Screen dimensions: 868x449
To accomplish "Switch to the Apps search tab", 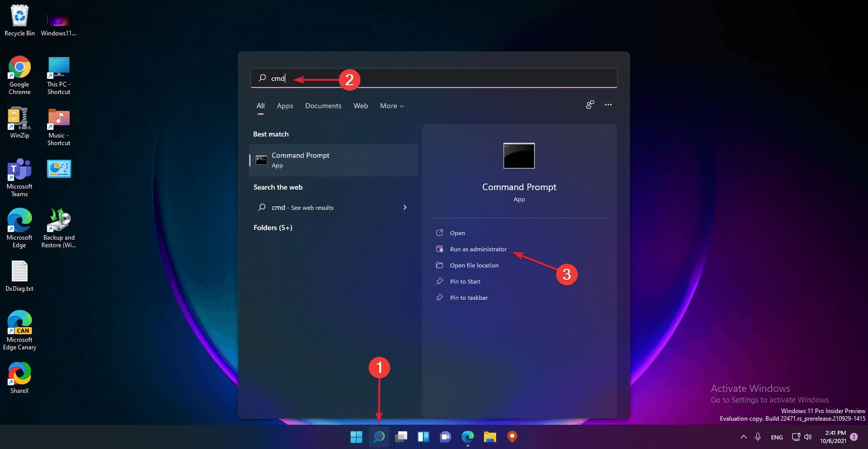I will (285, 106).
